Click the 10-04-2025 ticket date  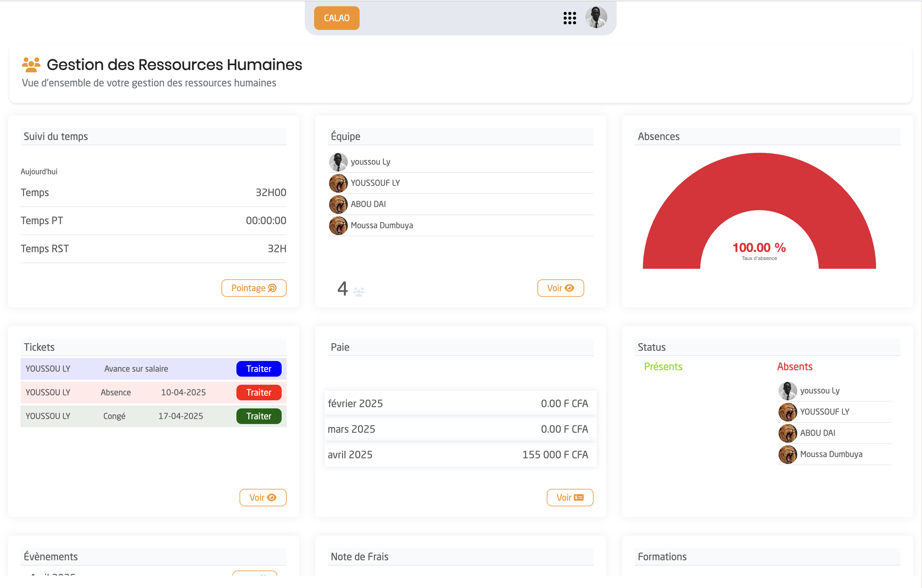click(x=183, y=393)
